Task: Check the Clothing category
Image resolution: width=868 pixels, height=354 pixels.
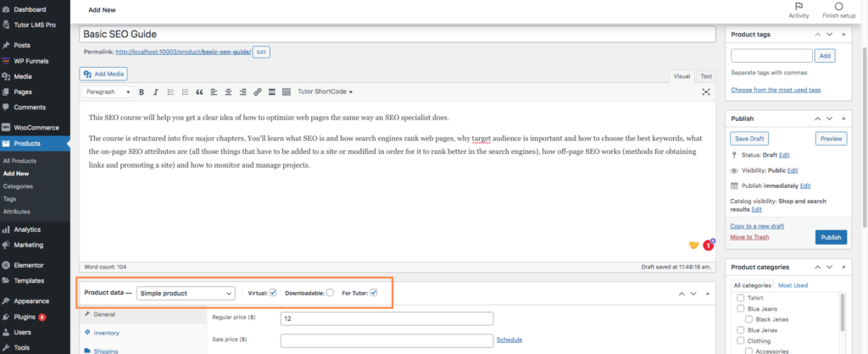Action: [740, 340]
